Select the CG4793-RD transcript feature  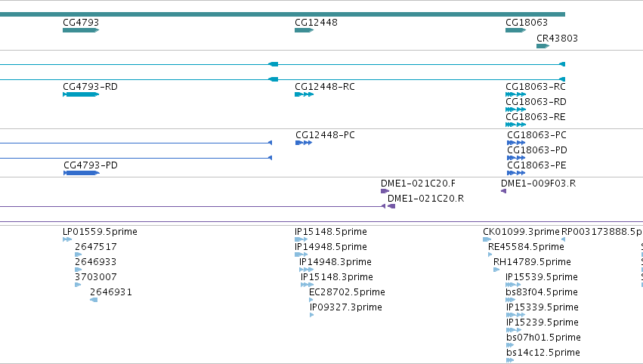[x=81, y=94]
